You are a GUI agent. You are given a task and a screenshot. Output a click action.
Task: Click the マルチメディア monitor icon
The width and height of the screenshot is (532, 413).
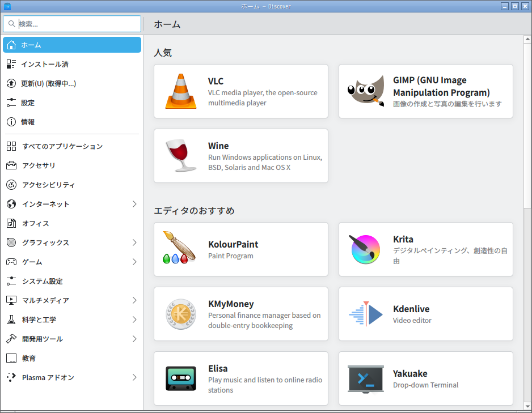click(11, 300)
